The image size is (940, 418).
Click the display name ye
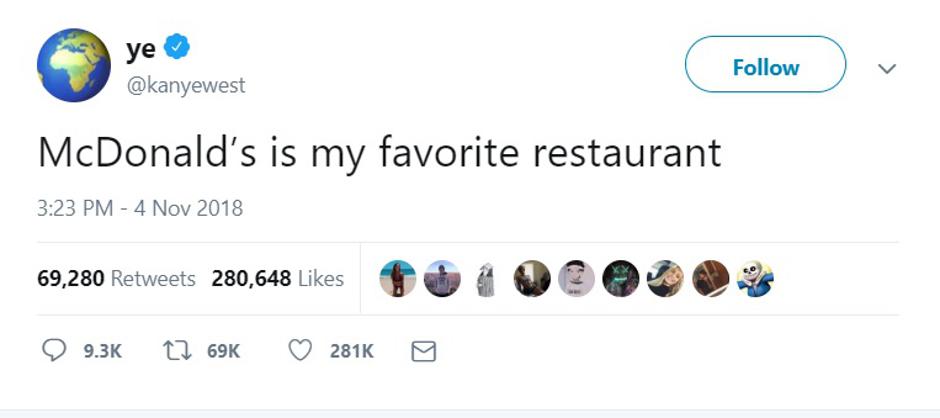[140, 49]
